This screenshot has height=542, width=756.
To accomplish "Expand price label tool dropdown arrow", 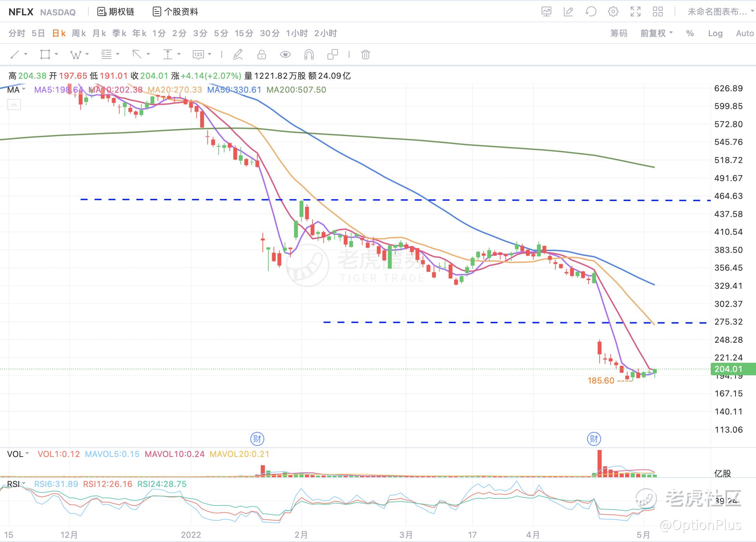I will point(210,54).
